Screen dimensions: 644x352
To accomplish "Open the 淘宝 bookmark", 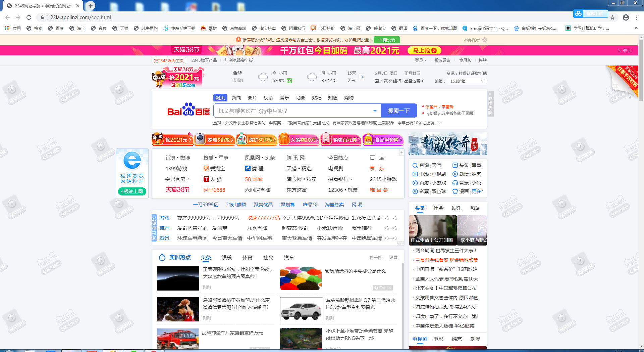I will pyautogui.click(x=77, y=28).
